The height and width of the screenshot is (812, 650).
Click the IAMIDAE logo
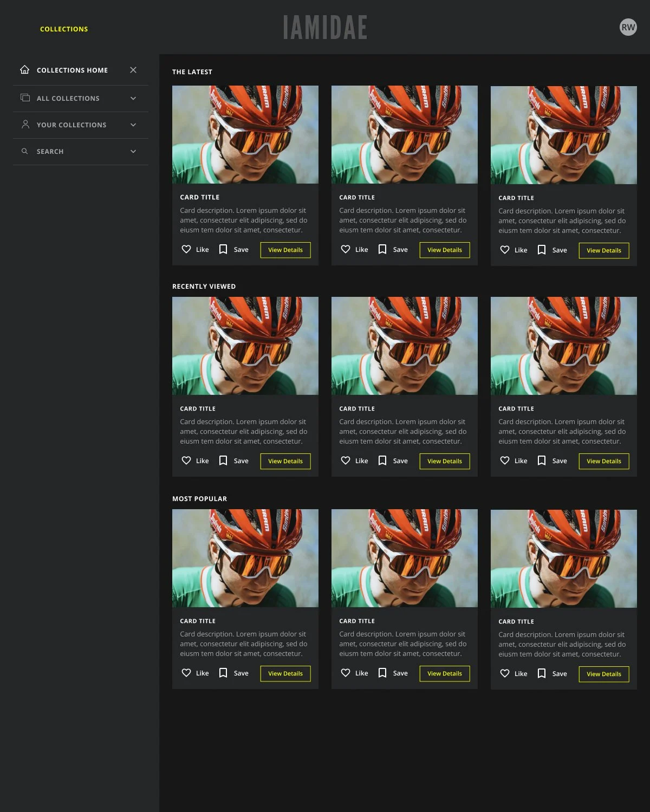(x=325, y=27)
